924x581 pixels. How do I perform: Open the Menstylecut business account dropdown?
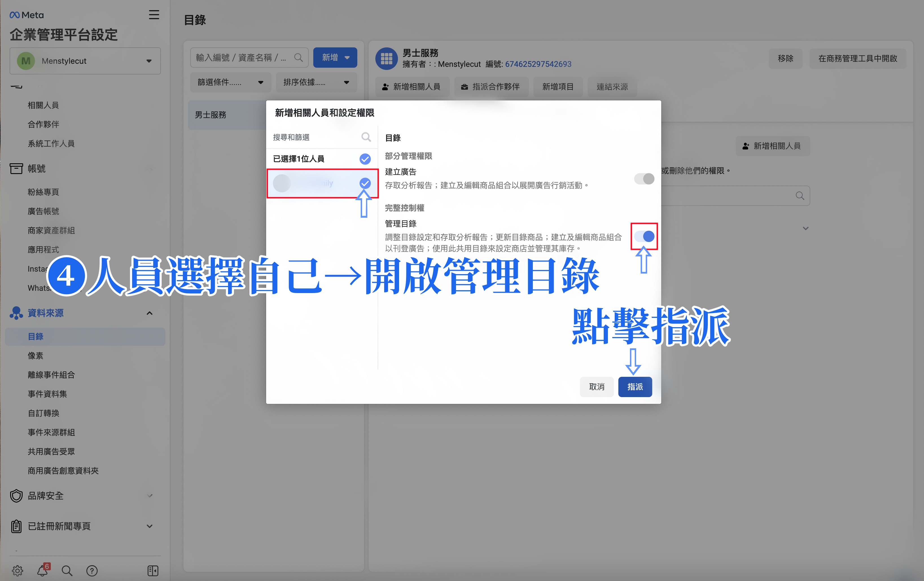[85, 61]
